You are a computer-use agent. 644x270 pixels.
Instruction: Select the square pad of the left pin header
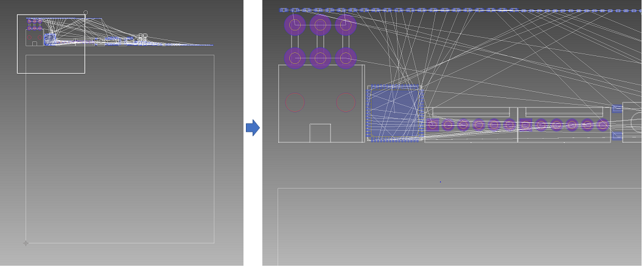(432, 125)
